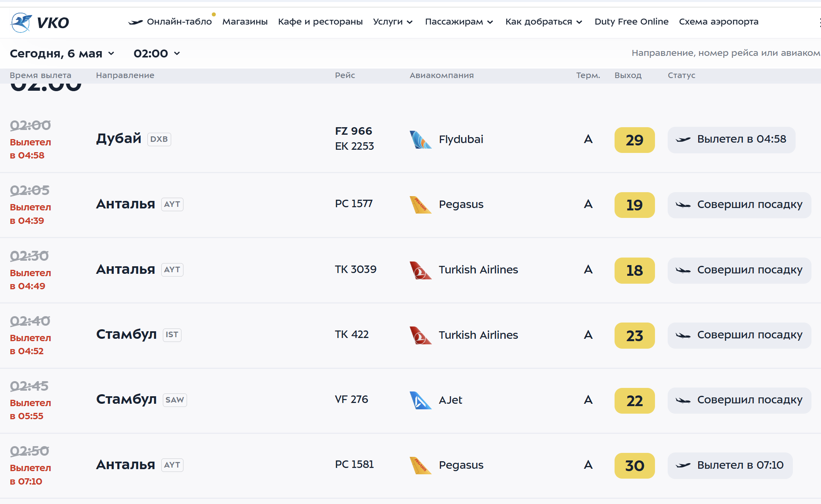
Task: Open the Duty Free Online link
Action: (x=631, y=22)
